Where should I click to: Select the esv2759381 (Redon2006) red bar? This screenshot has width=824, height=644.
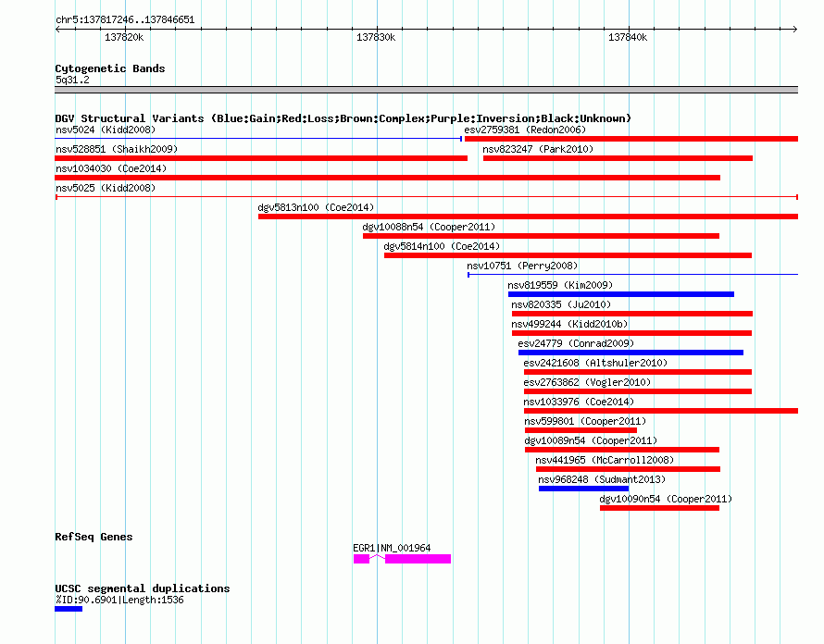point(631,139)
